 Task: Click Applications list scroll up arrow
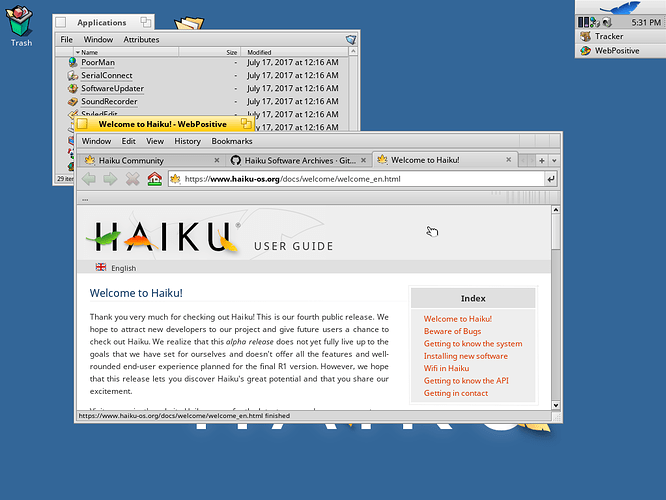tap(353, 52)
